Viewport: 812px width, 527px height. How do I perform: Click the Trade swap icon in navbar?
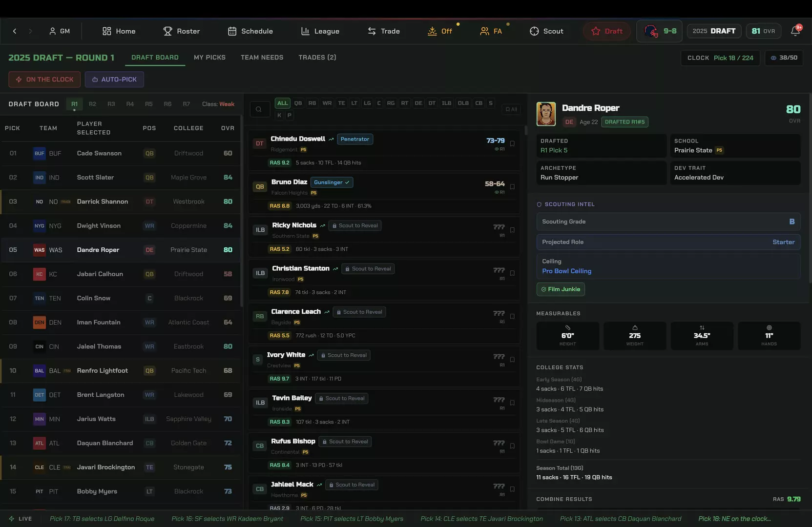tap(372, 31)
